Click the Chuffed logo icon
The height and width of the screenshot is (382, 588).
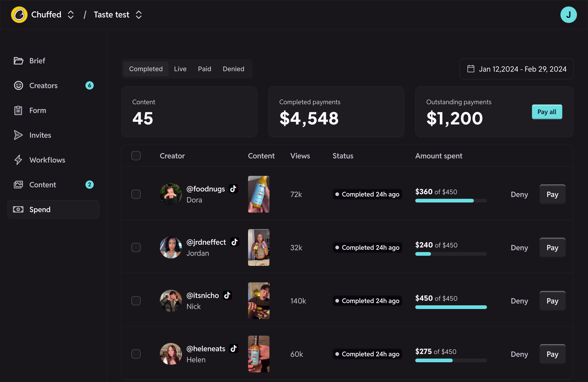click(19, 14)
